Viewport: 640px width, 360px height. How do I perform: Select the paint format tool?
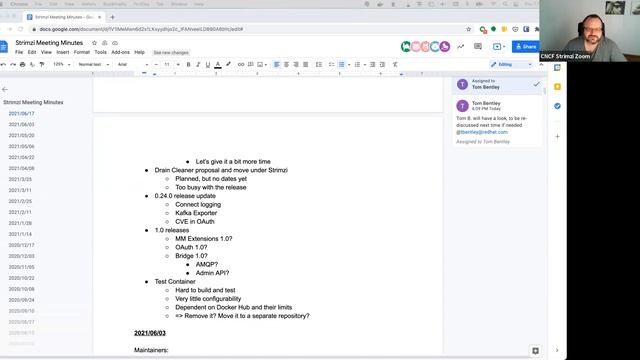(42, 64)
